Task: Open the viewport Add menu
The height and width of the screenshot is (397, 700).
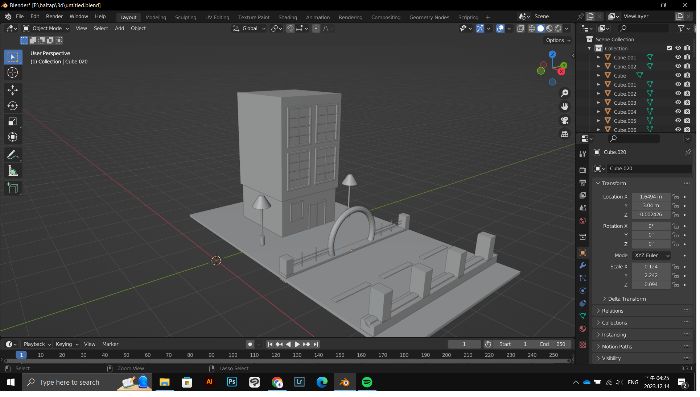Action: [120, 29]
